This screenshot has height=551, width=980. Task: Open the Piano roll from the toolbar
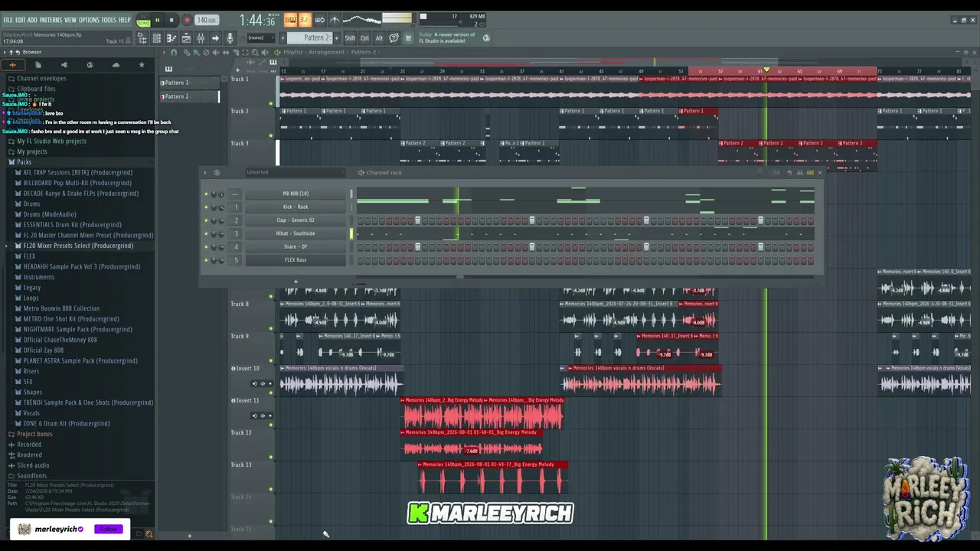pos(171,38)
